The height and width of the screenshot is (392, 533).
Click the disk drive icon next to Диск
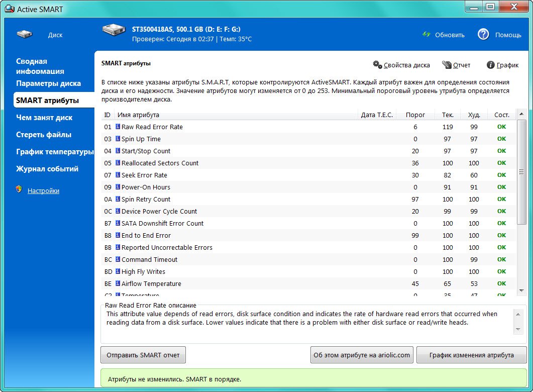pyautogui.click(x=25, y=34)
